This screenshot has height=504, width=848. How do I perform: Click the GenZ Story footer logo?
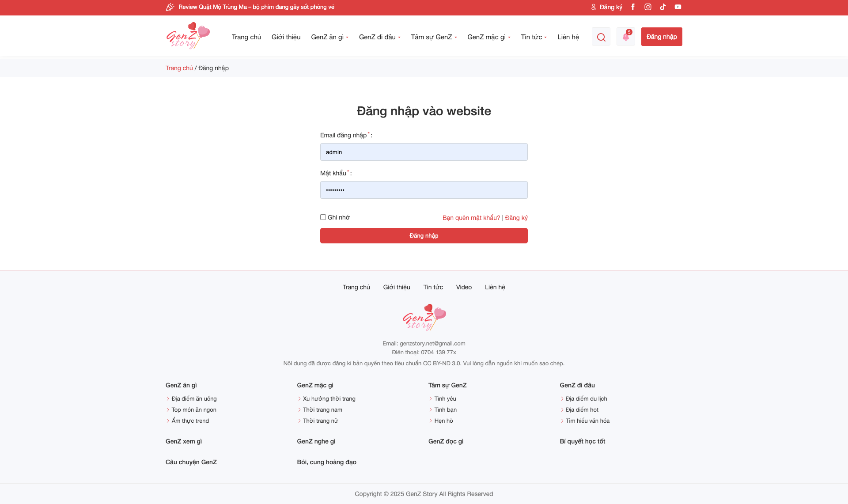click(424, 317)
